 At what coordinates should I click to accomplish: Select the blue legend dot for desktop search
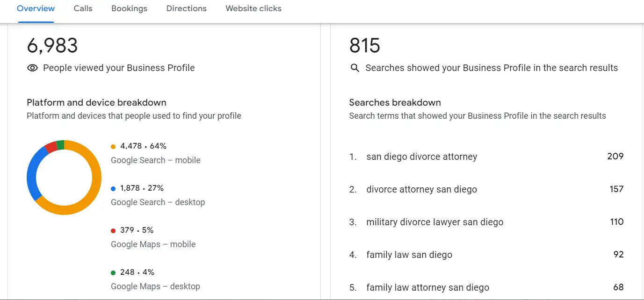tap(113, 188)
